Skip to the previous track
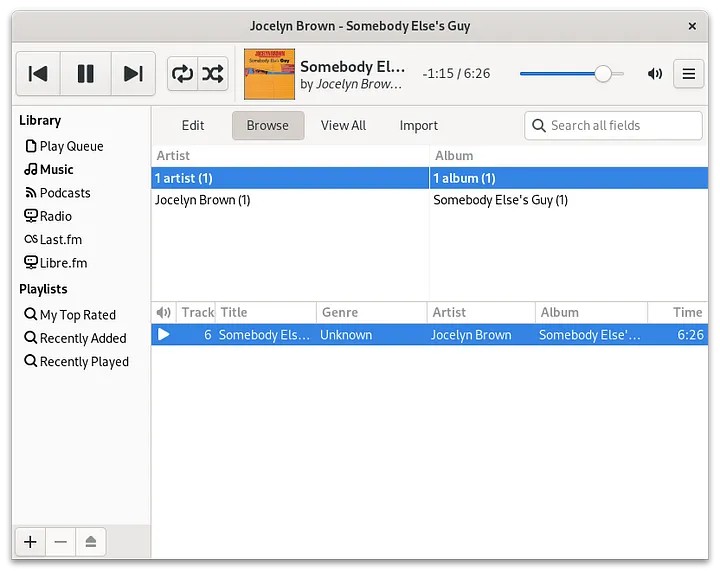 click(38, 73)
